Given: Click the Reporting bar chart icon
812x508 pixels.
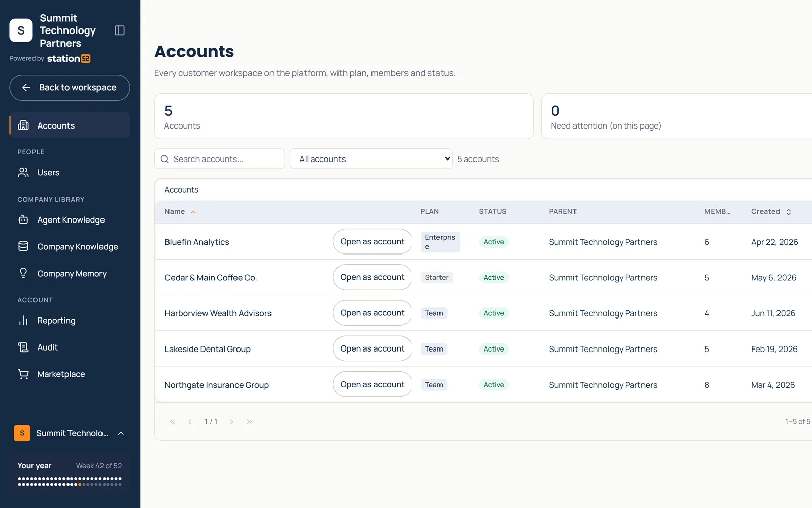Looking at the screenshot, I should (x=23, y=321).
